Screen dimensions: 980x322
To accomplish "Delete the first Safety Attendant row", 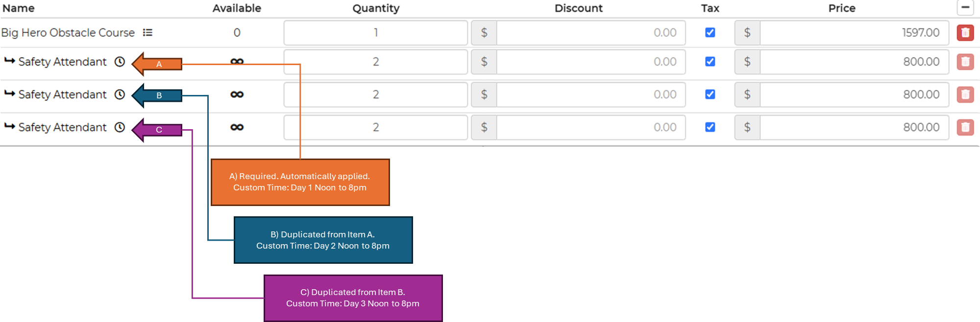I will [965, 62].
